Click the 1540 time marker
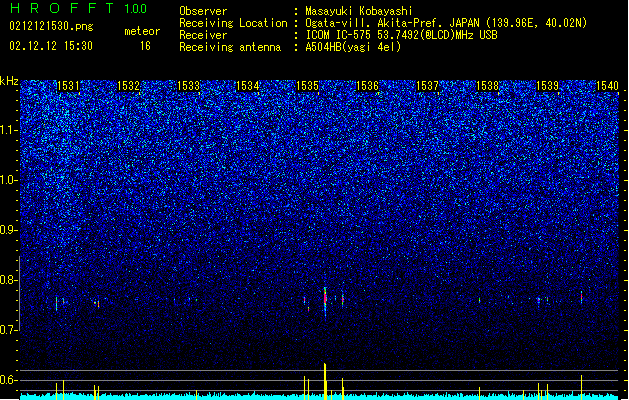The image size is (629, 400). point(607,86)
